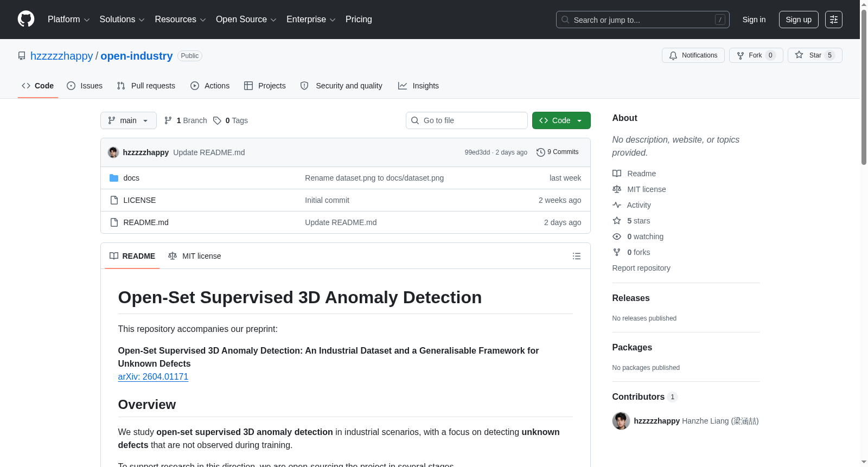Click the 'Update README.md' message in README.md row
The image size is (868, 467).
(341, 222)
